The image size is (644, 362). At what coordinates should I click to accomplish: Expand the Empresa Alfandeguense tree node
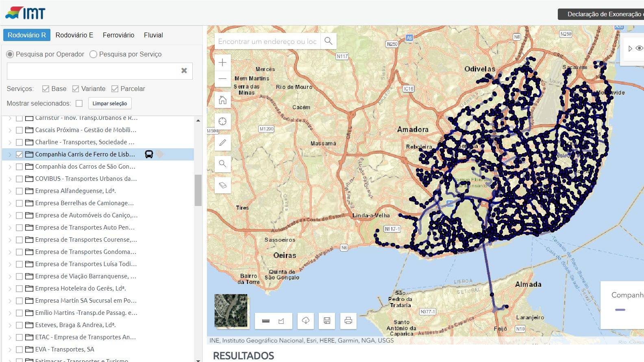[x=10, y=191]
